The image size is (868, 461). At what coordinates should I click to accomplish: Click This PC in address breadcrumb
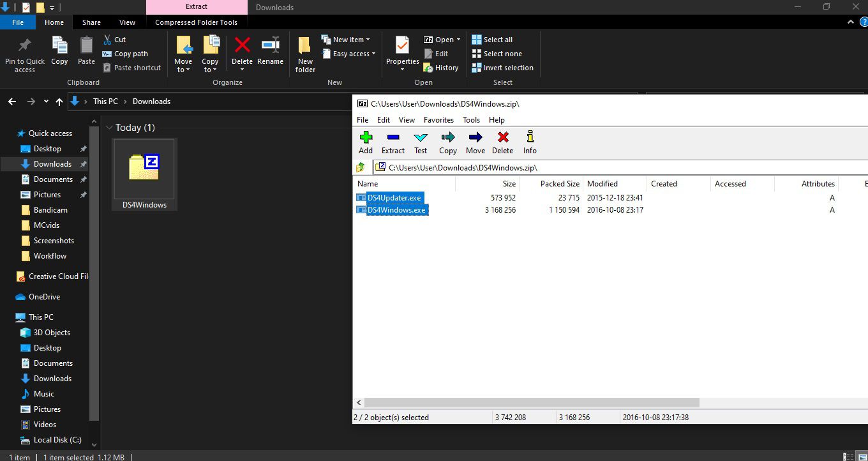105,102
